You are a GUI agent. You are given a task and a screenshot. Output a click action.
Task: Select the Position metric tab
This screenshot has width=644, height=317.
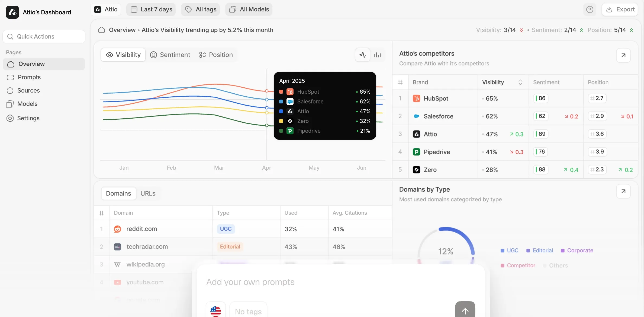pos(216,55)
